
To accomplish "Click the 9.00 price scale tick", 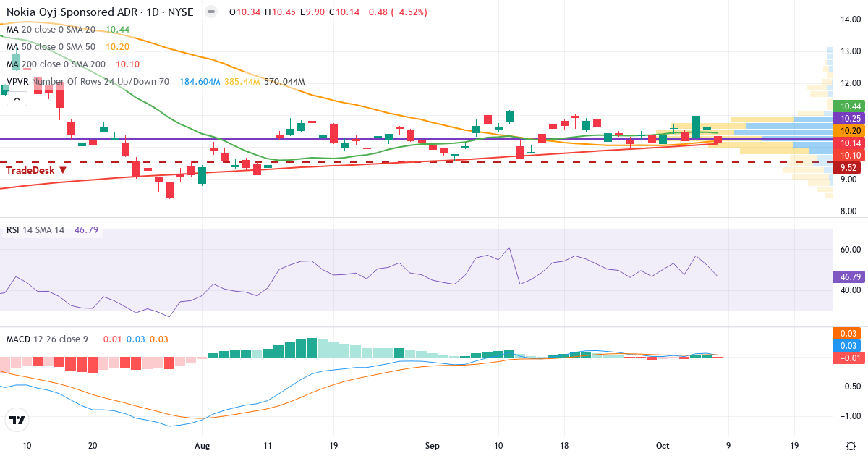I will pyautogui.click(x=850, y=180).
